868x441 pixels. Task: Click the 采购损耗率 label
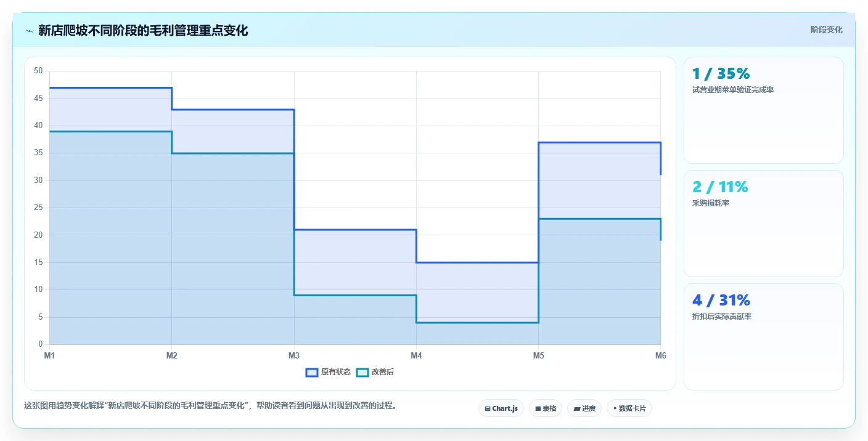point(711,203)
